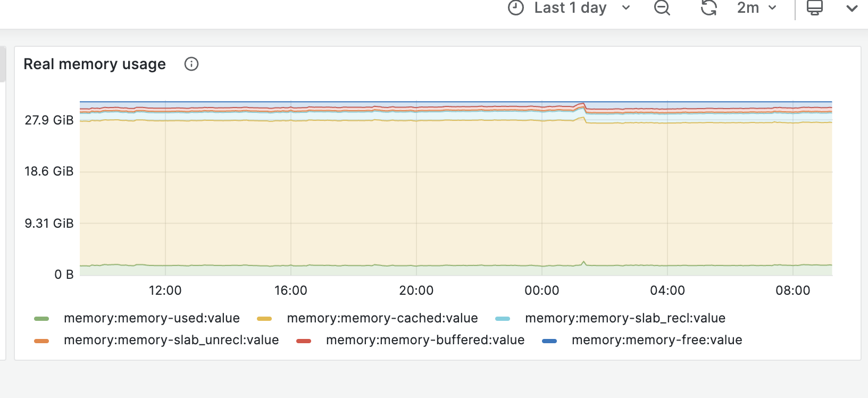
Task: Expand the rightmost chevron at top
Action: (852, 8)
